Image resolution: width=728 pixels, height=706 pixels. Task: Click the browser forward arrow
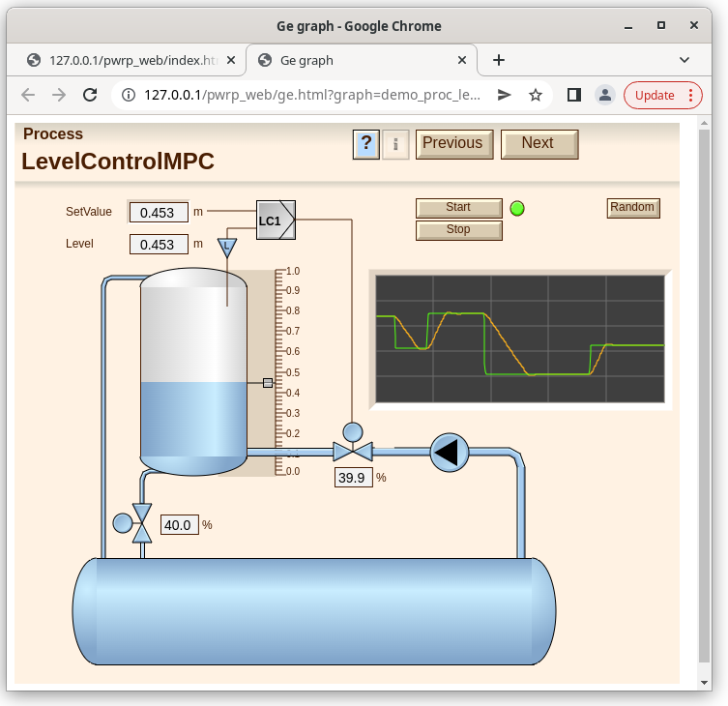pos(59,95)
